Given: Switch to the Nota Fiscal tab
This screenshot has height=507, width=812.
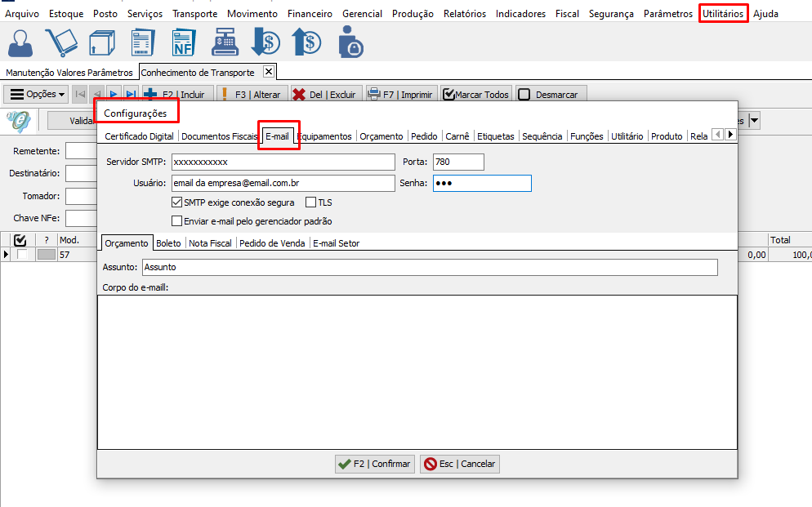Looking at the screenshot, I should pos(210,243).
